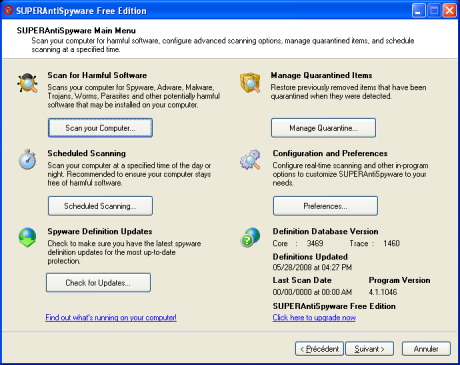Click the globe question mark database icon
The height and width of the screenshot is (365, 460).
click(x=250, y=237)
